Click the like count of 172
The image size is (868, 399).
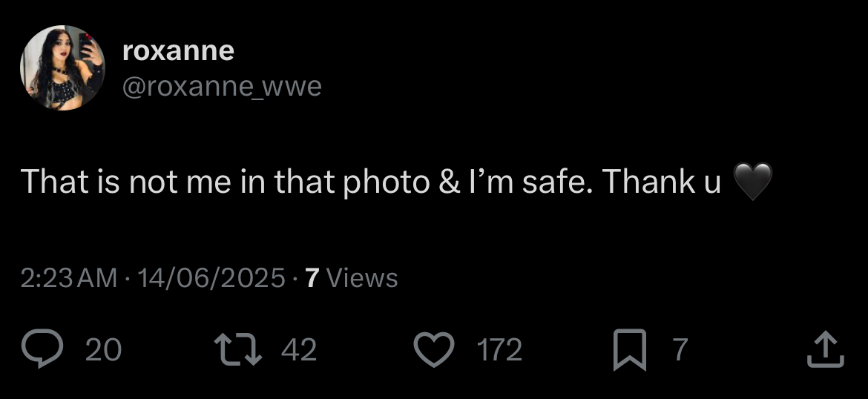(x=499, y=350)
